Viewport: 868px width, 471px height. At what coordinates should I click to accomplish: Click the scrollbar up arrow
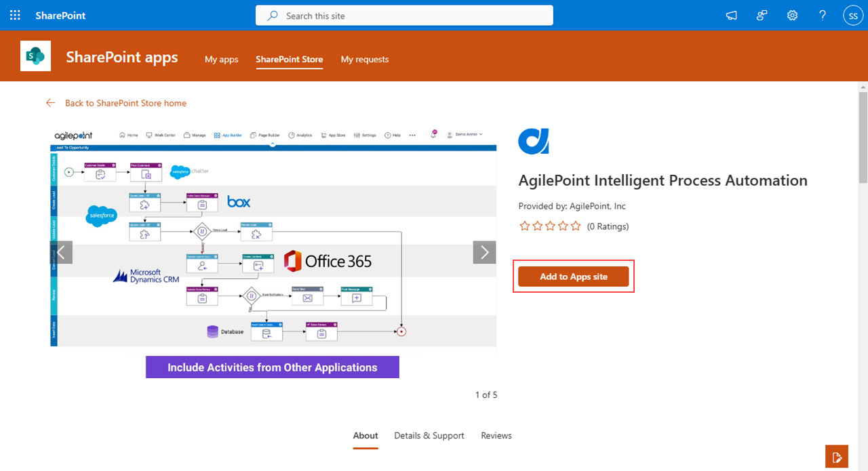[x=863, y=87]
